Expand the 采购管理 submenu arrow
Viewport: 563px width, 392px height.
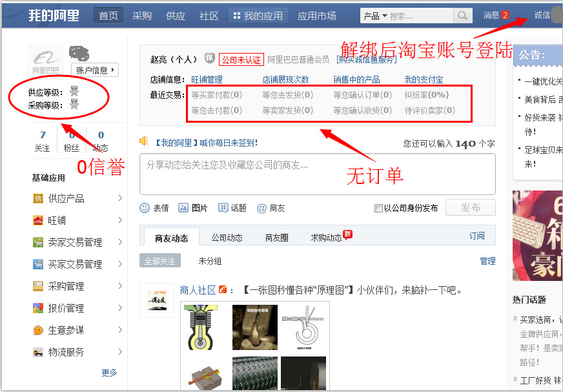[x=120, y=286]
